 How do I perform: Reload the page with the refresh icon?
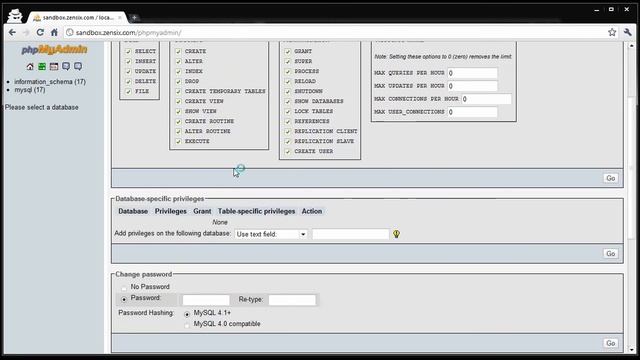tap(40, 32)
